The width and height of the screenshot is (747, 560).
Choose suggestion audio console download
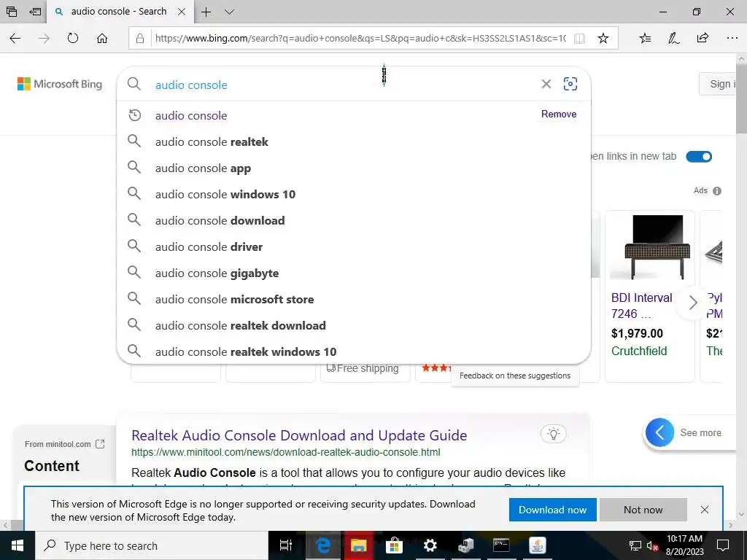click(353, 220)
